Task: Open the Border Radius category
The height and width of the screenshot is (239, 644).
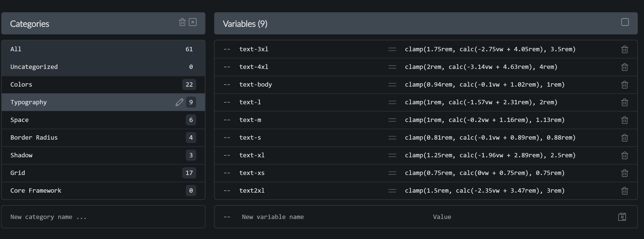Action: [103, 137]
